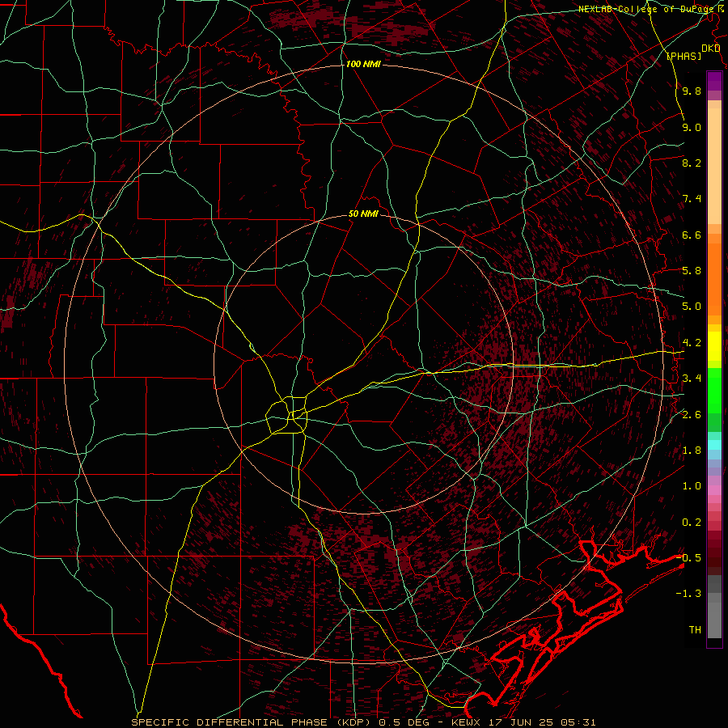
Task: Pick the orange segment of the color bar
Action: (714, 279)
